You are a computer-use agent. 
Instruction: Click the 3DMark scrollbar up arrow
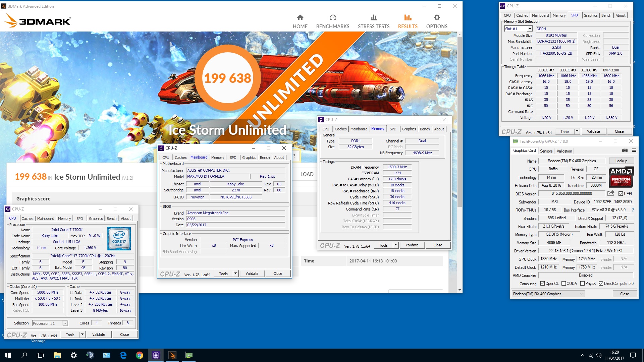click(x=460, y=34)
